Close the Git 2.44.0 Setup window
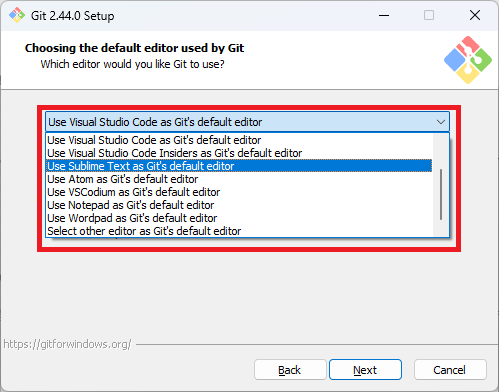The width and height of the screenshot is (499, 392). 475,15
